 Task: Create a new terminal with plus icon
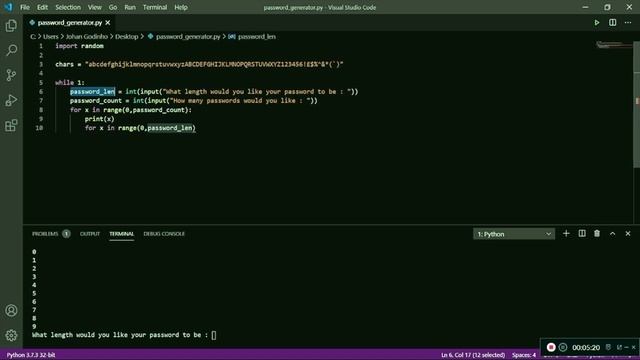tap(566, 233)
